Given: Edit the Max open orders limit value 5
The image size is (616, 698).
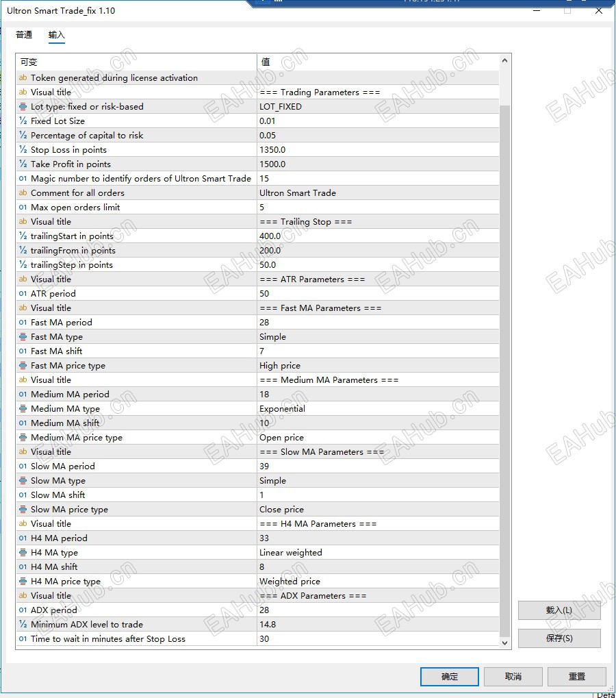Looking at the screenshot, I should click(378, 208).
